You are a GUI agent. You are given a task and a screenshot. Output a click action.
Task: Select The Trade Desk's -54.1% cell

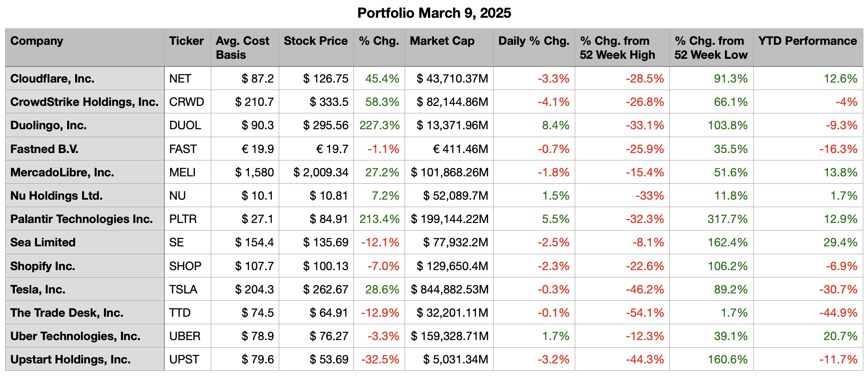point(645,313)
